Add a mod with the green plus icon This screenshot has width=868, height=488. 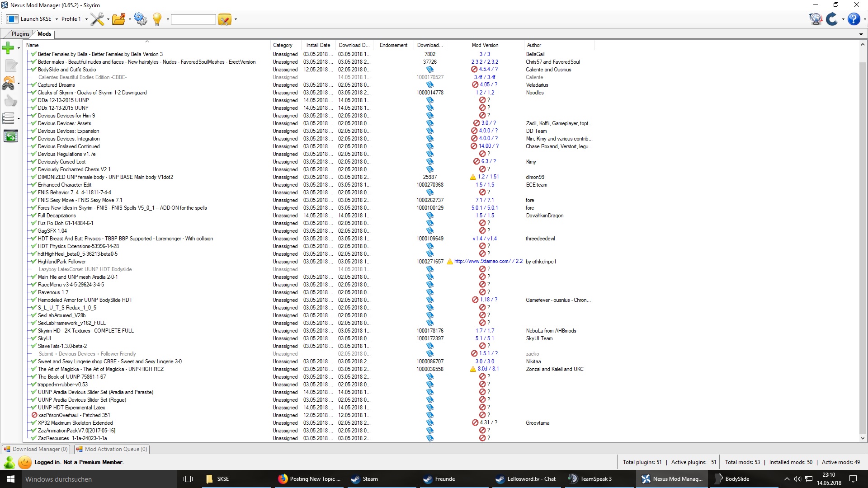click(x=8, y=47)
